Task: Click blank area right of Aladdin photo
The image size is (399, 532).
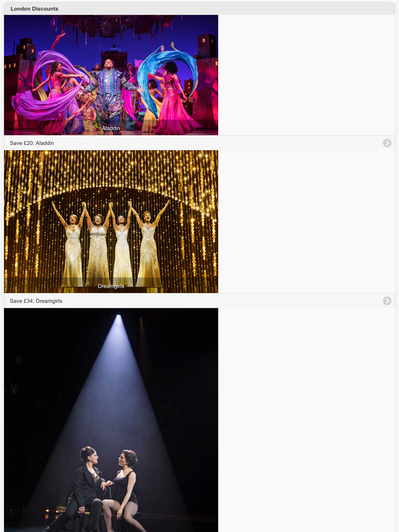Action: pos(306,75)
